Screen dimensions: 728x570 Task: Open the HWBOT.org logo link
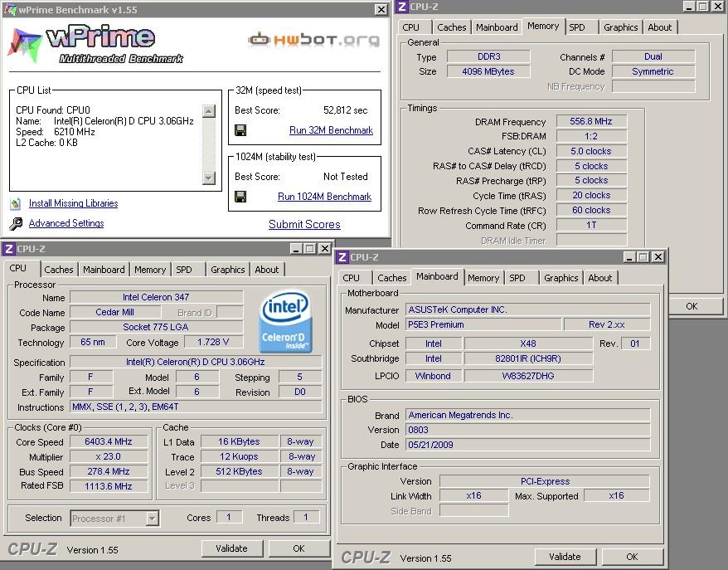(314, 40)
